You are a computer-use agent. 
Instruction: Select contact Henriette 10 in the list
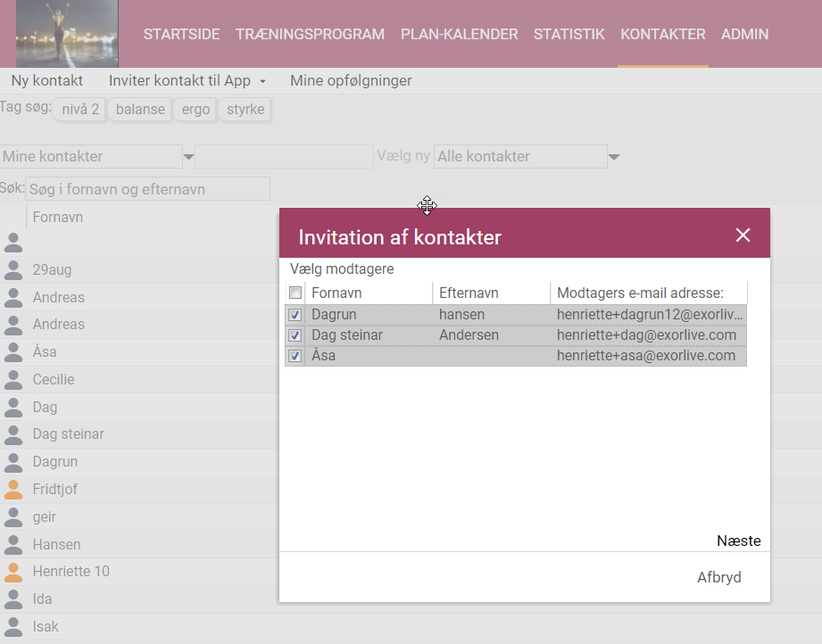pyautogui.click(x=71, y=571)
